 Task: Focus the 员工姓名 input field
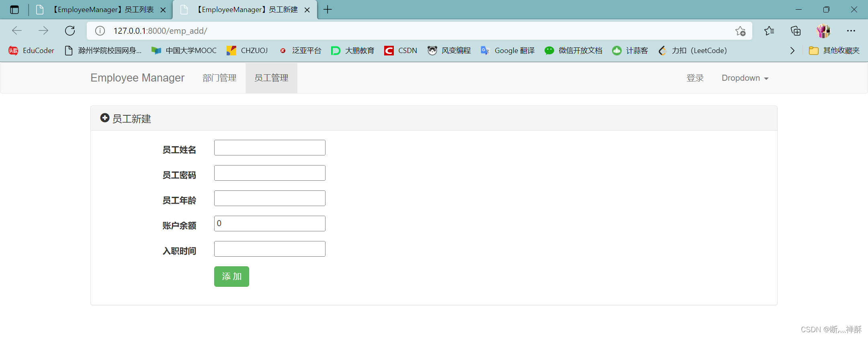click(270, 148)
